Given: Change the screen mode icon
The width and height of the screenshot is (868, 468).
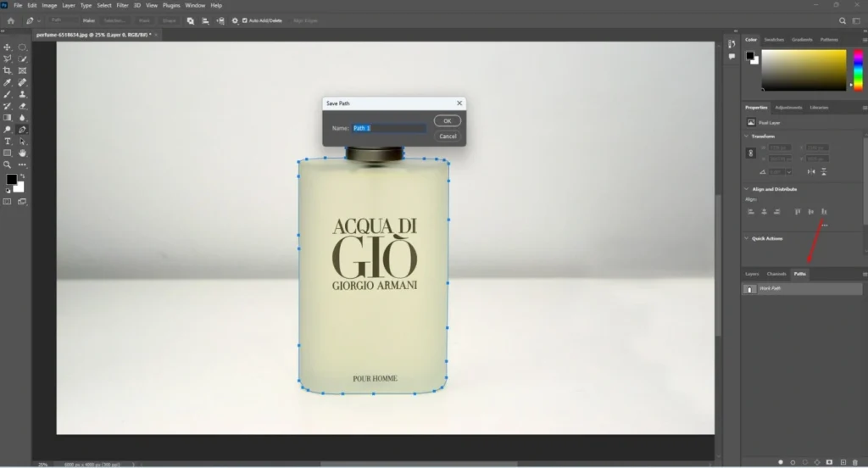Looking at the screenshot, I should click(x=22, y=202).
